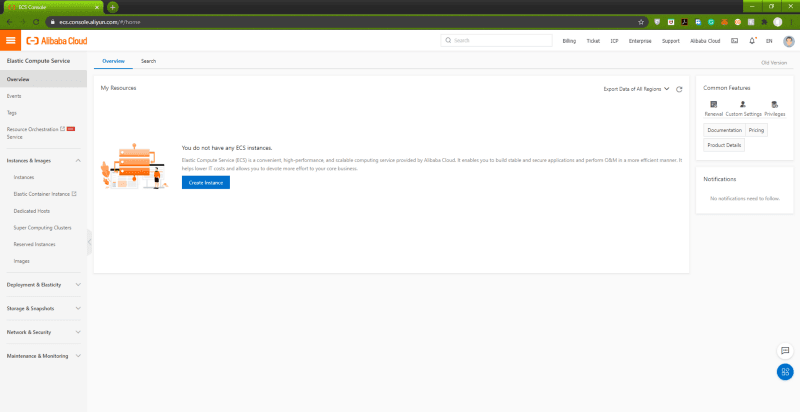Refresh My Resources with refresh icon
The image size is (800, 412).
pyautogui.click(x=680, y=89)
